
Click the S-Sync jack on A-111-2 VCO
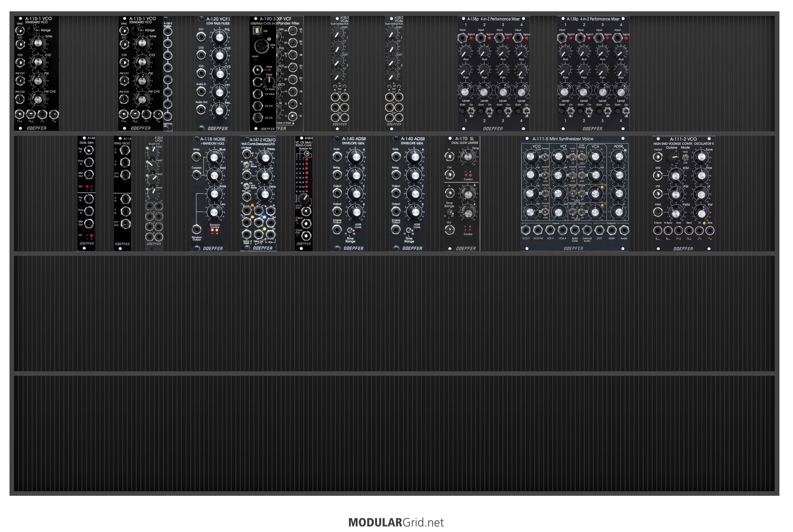[x=658, y=230]
